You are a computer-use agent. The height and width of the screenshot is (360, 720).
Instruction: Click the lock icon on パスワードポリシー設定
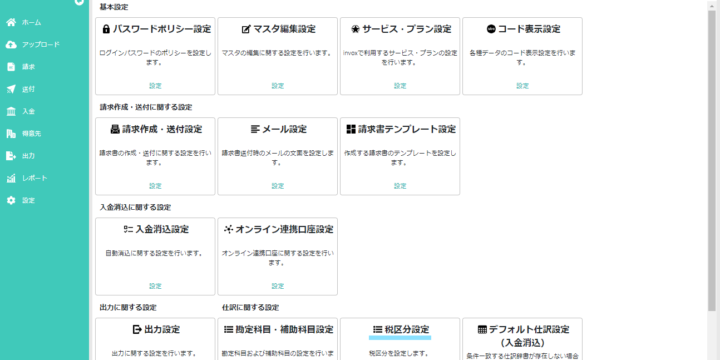coord(106,29)
